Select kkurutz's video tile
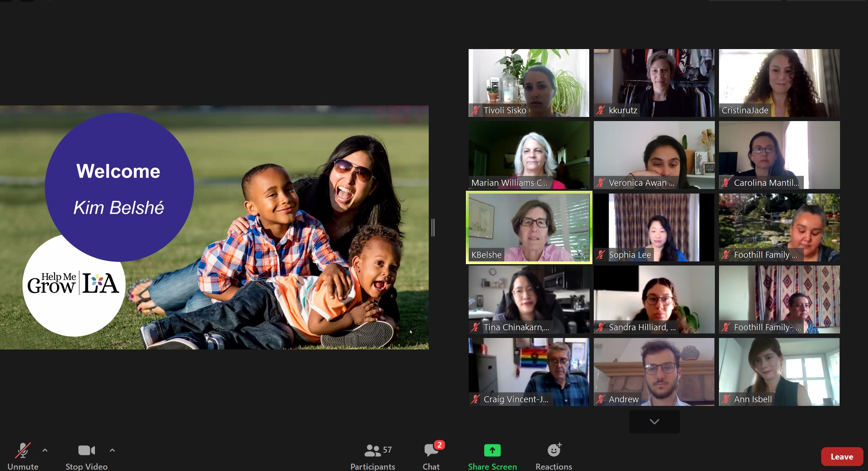The image size is (868, 471). coord(654,83)
